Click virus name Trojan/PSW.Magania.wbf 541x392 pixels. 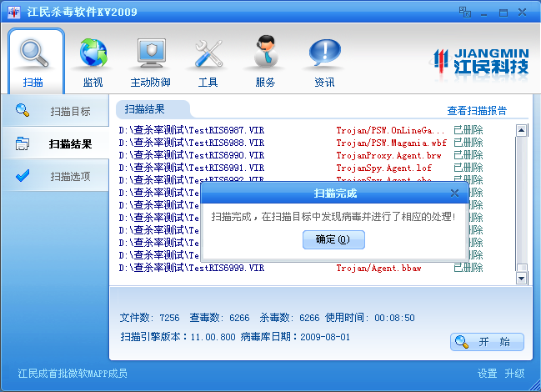[x=391, y=143]
